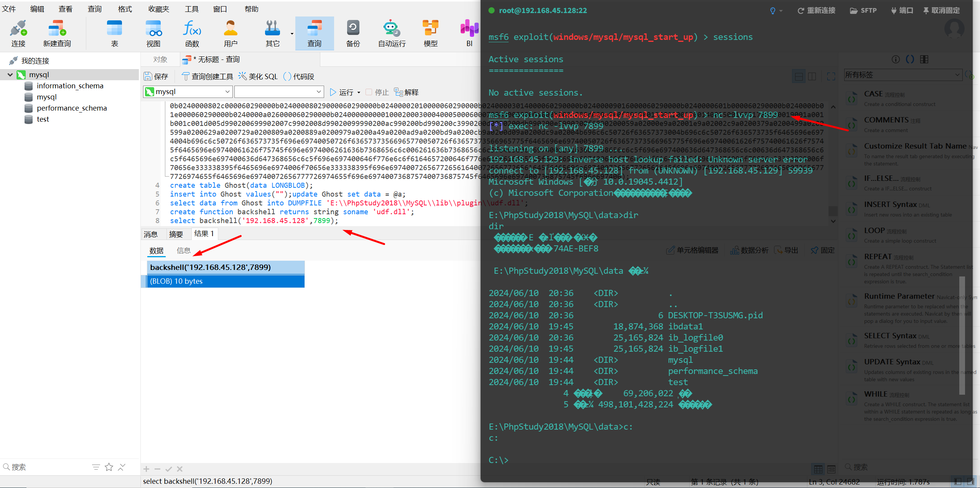Open the 工具 (Tools) menu

tap(191, 9)
